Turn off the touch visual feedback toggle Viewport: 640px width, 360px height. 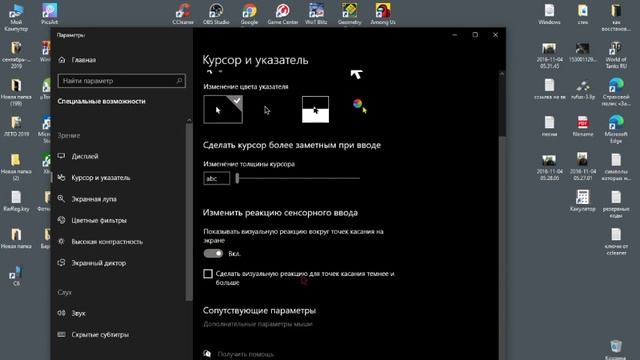coord(213,253)
